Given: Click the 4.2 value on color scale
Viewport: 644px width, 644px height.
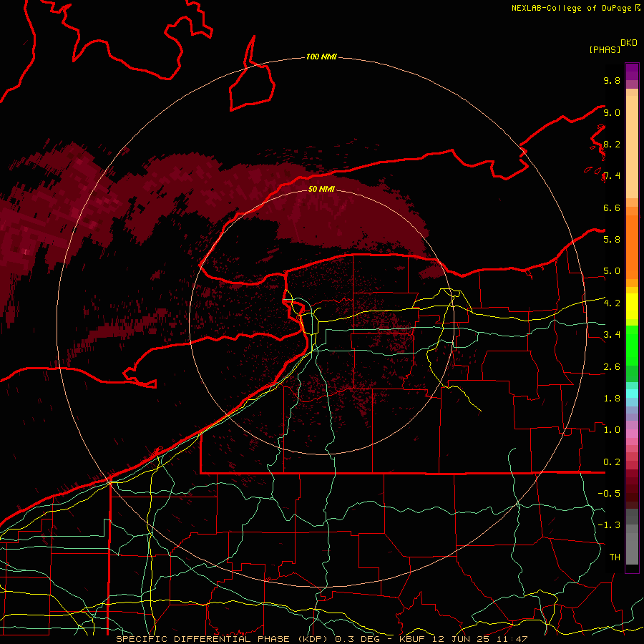Looking at the screenshot, I should tap(612, 303).
